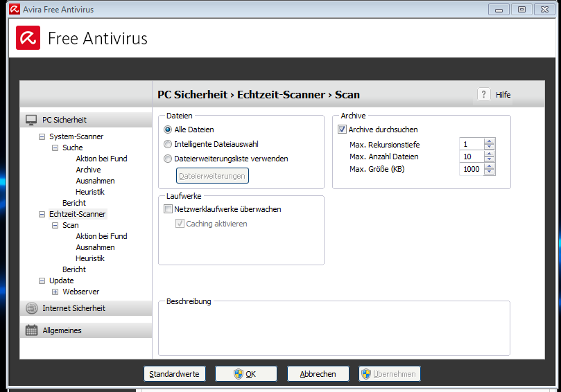
Task: Open the Hilfe link
Action: pyautogui.click(x=503, y=95)
